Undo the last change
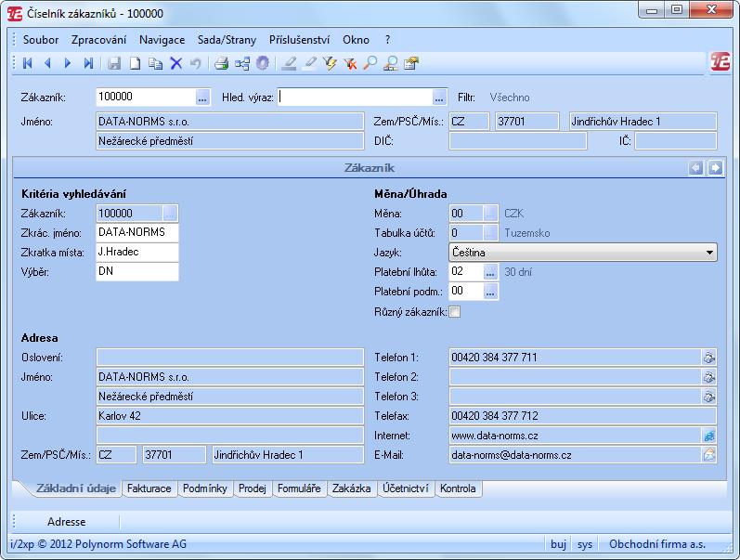Screen dimensions: 740x560 [x=195, y=63]
